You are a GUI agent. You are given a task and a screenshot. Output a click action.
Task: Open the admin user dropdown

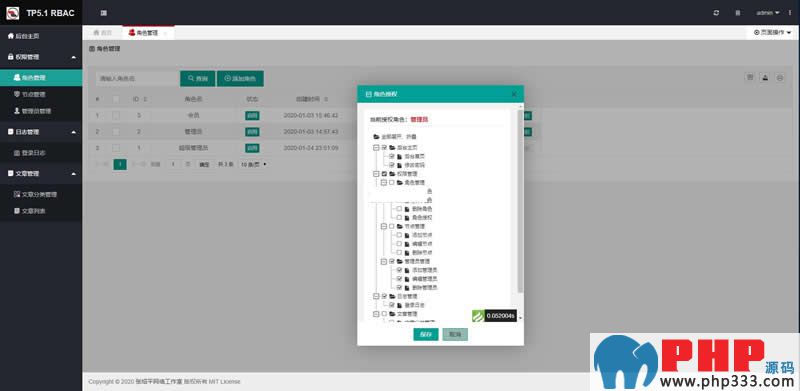tap(768, 13)
